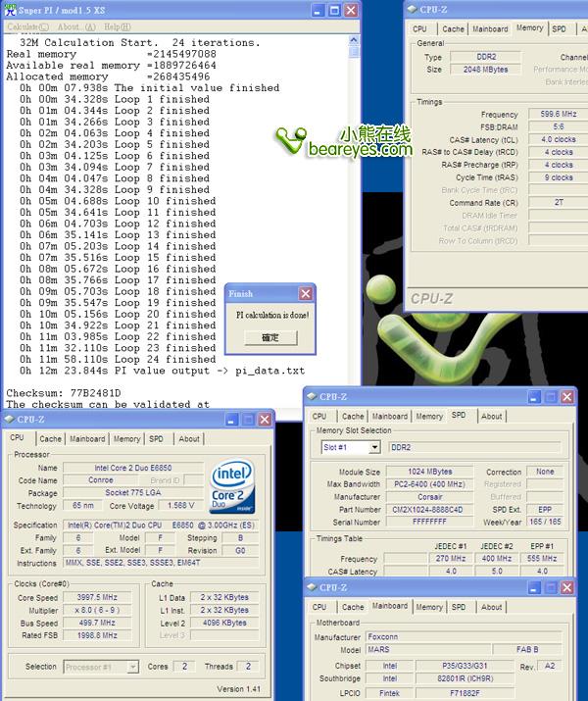Click the Checksum 77B2481D line

(x=64, y=393)
